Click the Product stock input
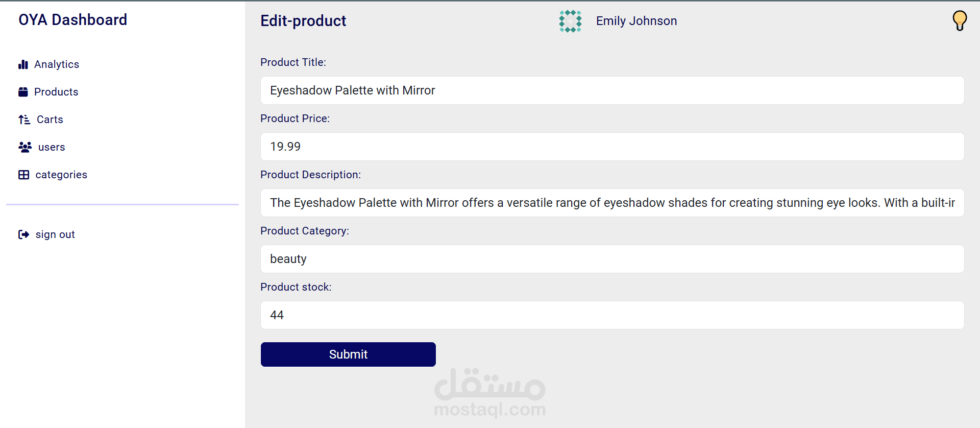Screen dimensions: 980x428 612,315
